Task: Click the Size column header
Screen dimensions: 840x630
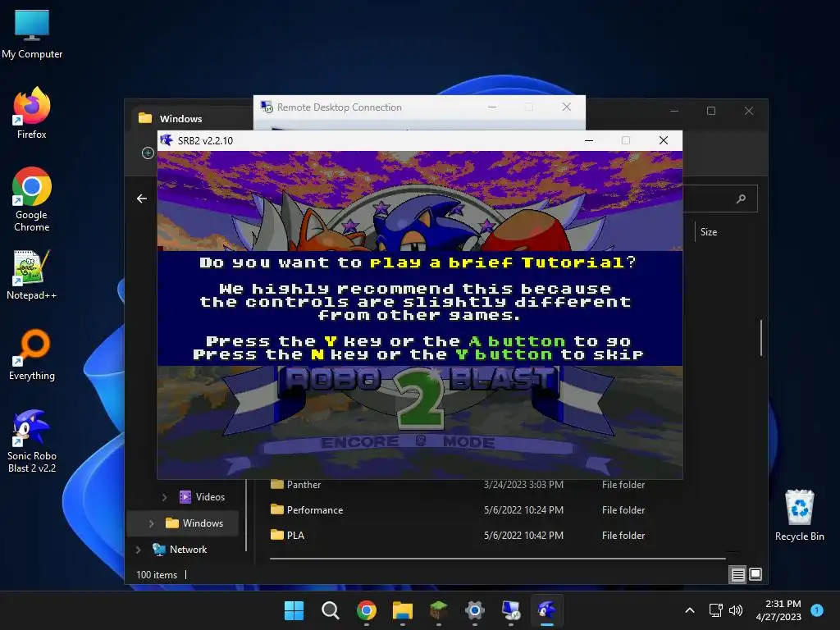Action: [x=708, y=232]
